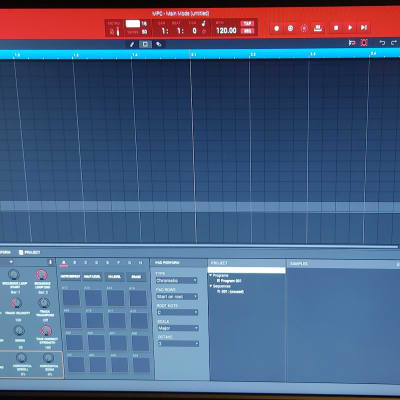Click the plus icon above the knobs
400x400 pixels.
click(11, 262)
